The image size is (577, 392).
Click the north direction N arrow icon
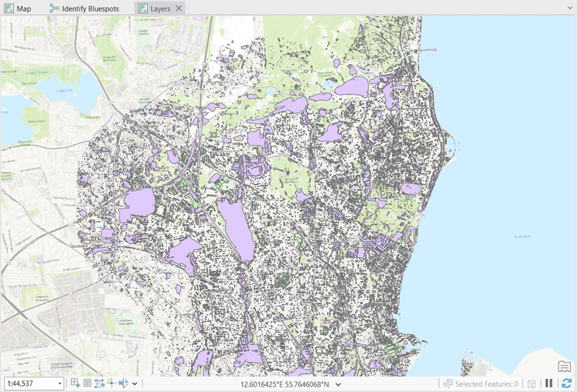(x=123, y=384)
